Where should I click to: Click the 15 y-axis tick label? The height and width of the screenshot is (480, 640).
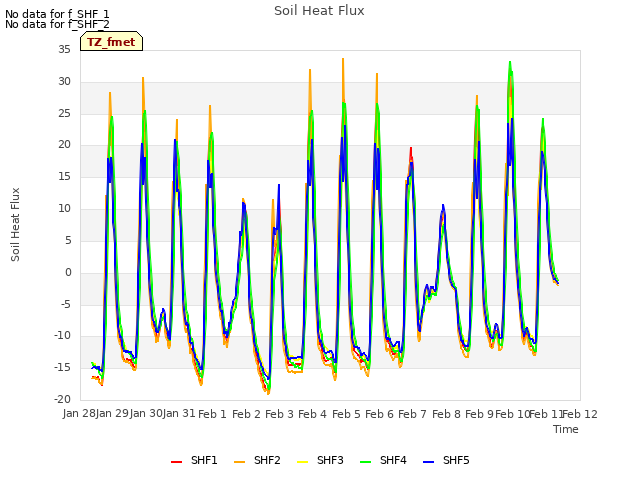tap(64, 177)
